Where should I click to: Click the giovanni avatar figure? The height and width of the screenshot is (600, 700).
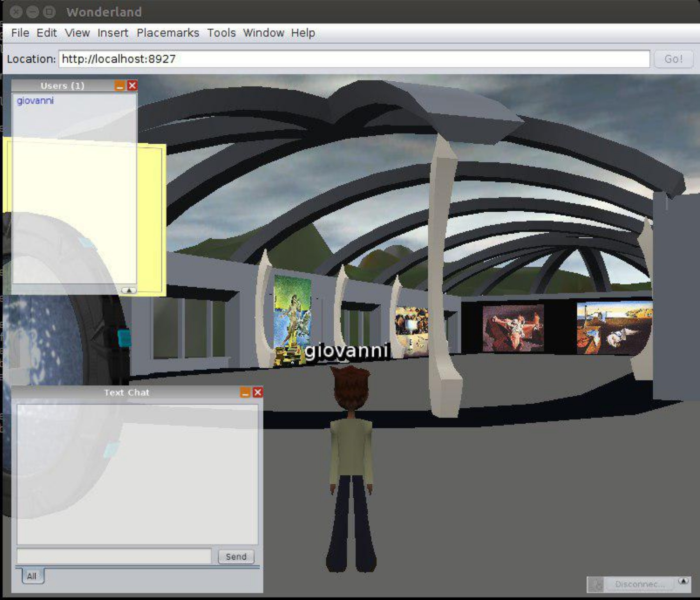[351, 470]
